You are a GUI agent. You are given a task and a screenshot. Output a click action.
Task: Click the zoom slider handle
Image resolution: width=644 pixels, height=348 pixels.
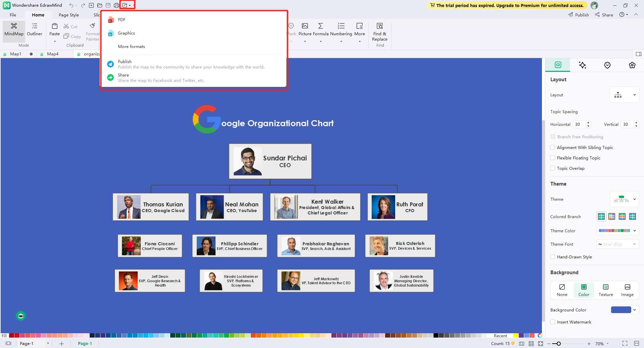pyautogui.click(x=558, y=344)
